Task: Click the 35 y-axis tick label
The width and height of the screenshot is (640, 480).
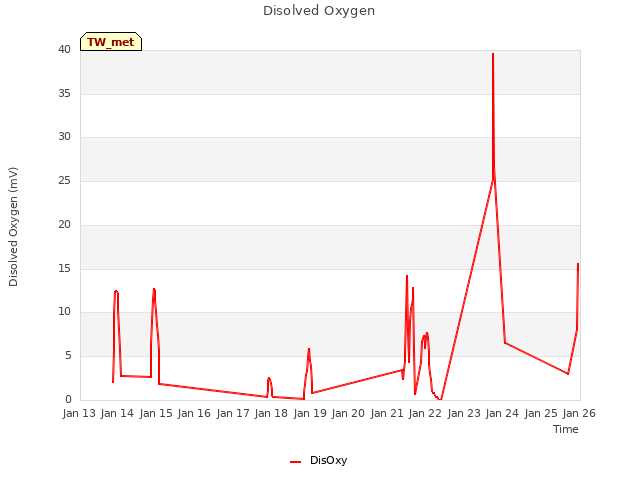Action: [x=64, y=93]
